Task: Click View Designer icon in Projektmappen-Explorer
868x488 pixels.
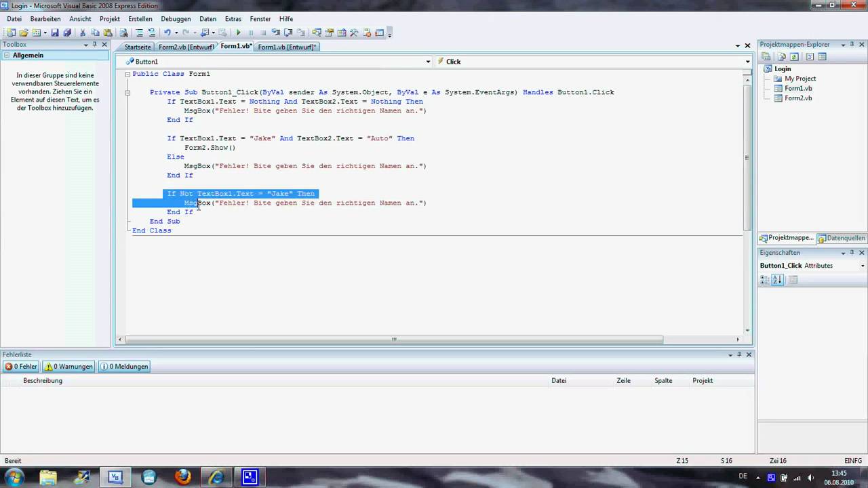Action: tap(822, 57)
